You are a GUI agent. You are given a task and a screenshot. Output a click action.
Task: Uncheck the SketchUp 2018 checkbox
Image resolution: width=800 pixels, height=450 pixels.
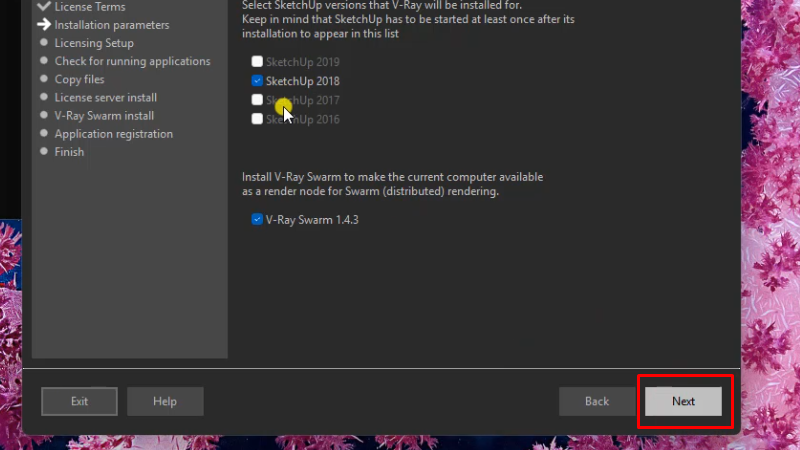click(x=257, y=81)
